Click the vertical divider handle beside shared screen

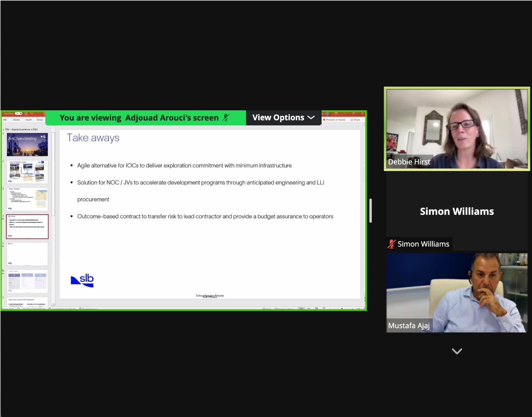click(x=370, y=210)
